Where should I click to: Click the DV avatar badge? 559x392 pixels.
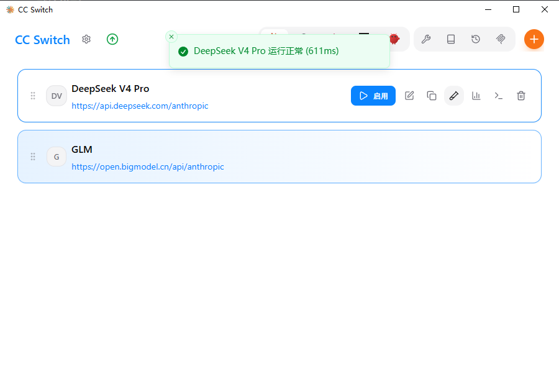pos(57,96)
